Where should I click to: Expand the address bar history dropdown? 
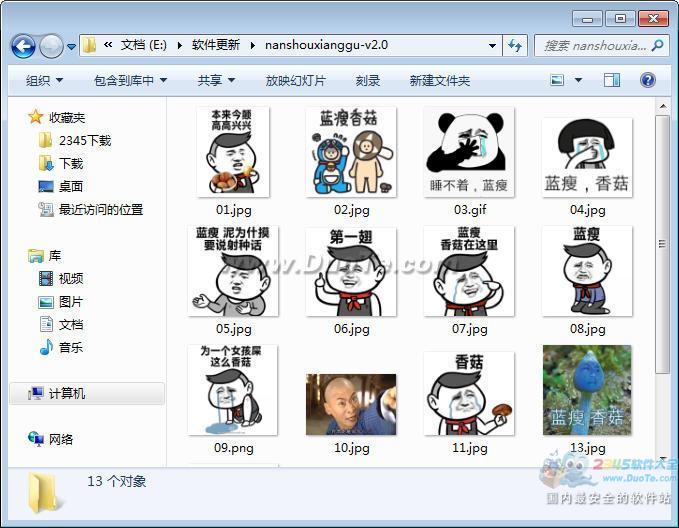tap(492, 45)
